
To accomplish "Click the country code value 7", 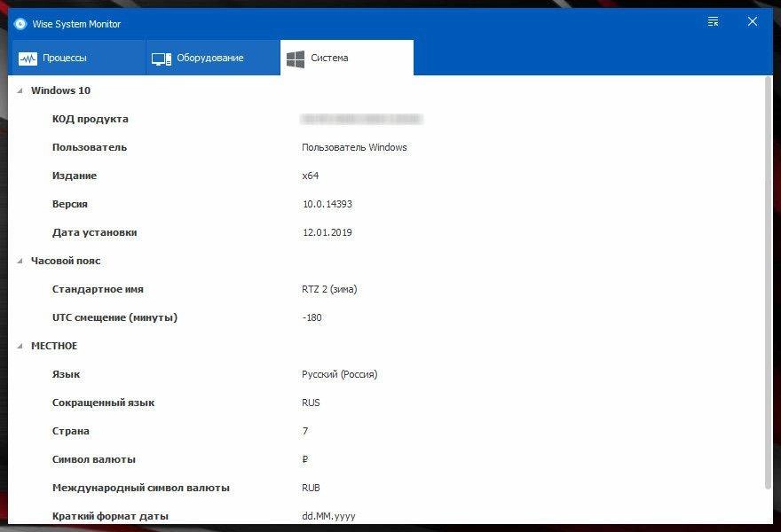I will (x=305, y=431).
